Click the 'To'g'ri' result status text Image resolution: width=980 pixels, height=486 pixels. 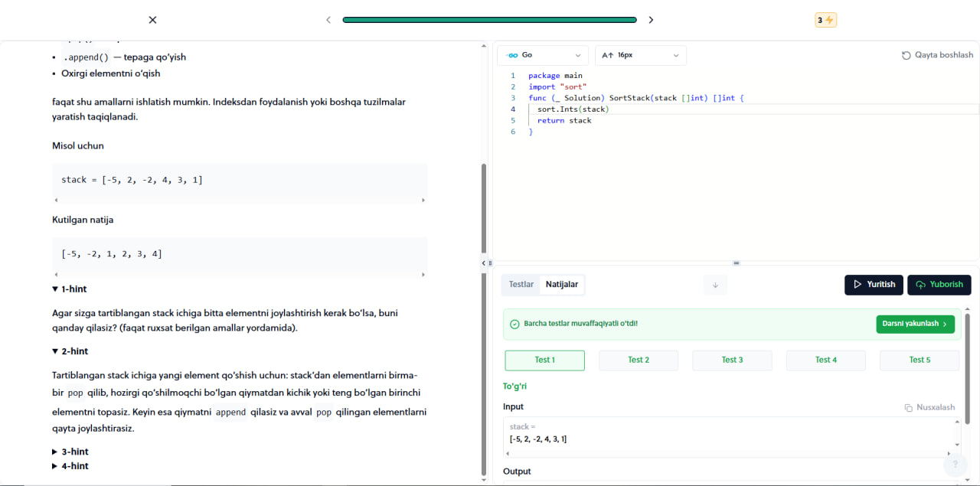514,387
